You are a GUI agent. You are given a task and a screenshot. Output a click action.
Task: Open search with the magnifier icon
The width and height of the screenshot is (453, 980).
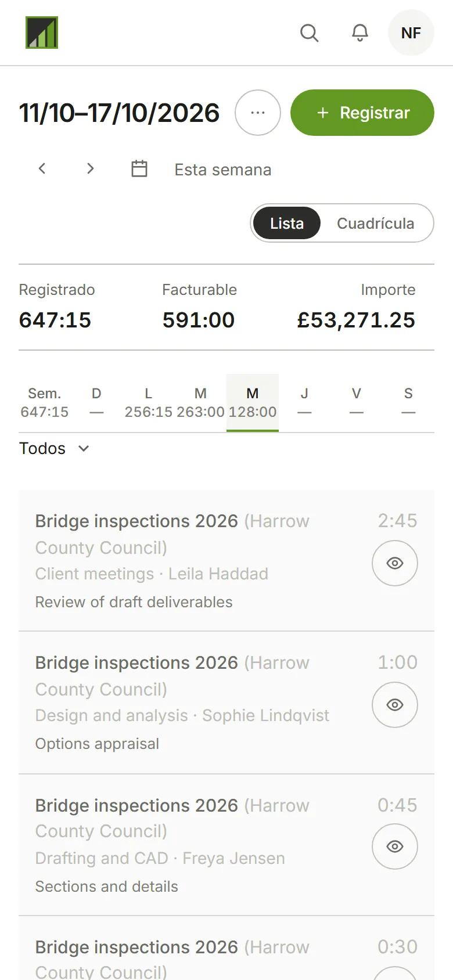click(x=309, y=33)
